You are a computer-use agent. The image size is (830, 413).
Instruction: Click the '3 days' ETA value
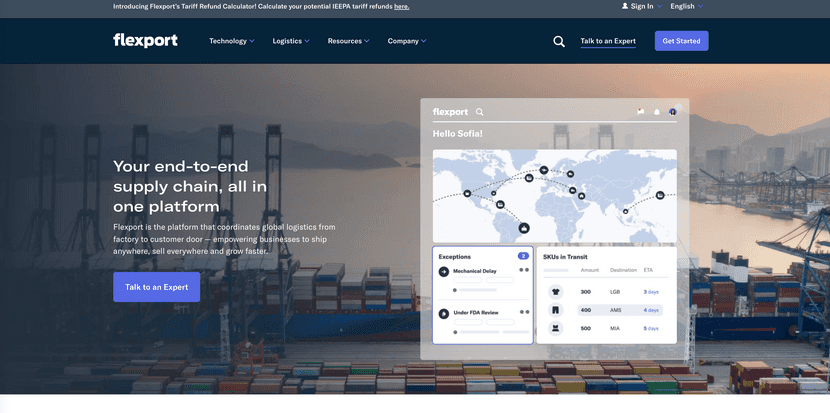[x=651, y=292]
